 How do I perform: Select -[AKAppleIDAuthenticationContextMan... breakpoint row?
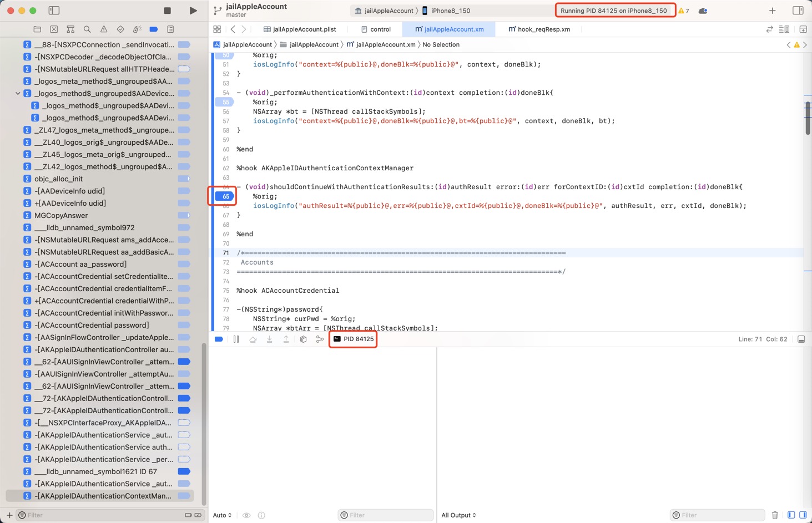point(100,496)
